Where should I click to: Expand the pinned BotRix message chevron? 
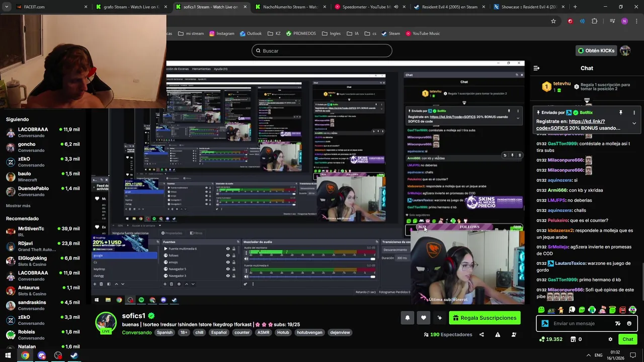(x=634, y=123)
